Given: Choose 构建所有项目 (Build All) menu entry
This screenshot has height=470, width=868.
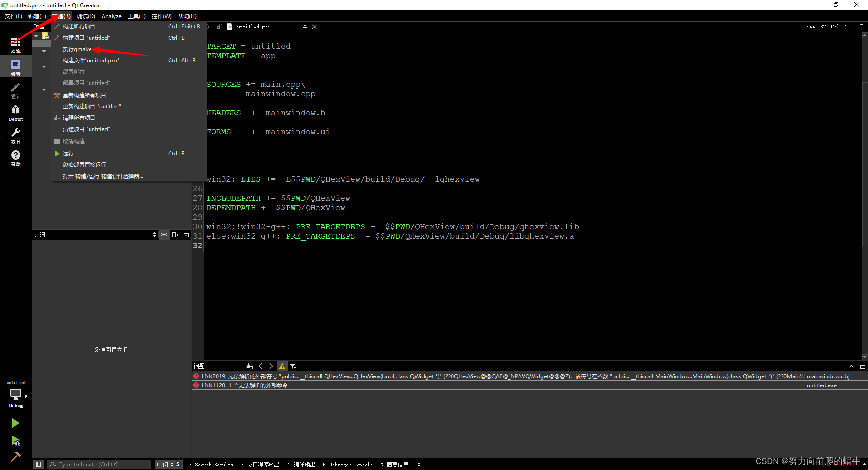Looking at the screenshot, I should point(129,26).
